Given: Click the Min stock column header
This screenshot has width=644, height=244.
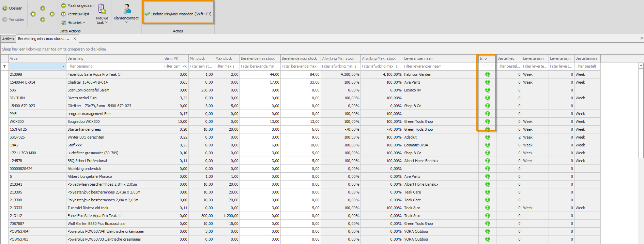Looking at the screenshot, I should coord(201,58).
